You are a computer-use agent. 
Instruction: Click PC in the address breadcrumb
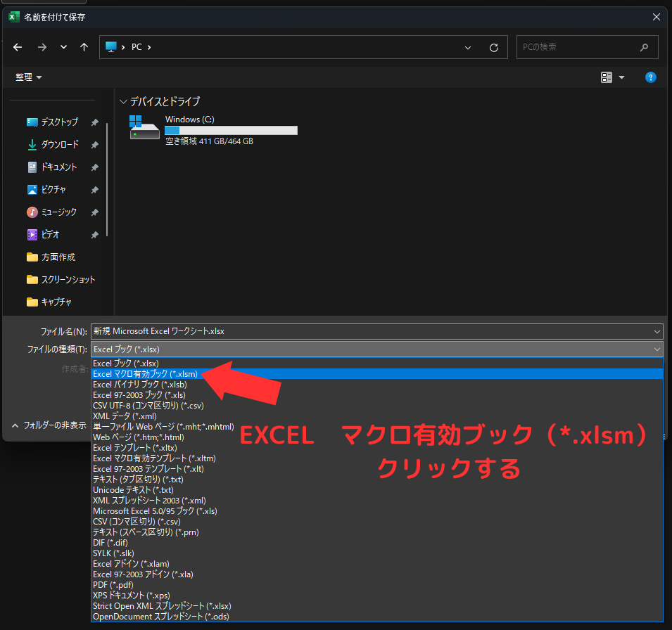(x=136, y=47)
